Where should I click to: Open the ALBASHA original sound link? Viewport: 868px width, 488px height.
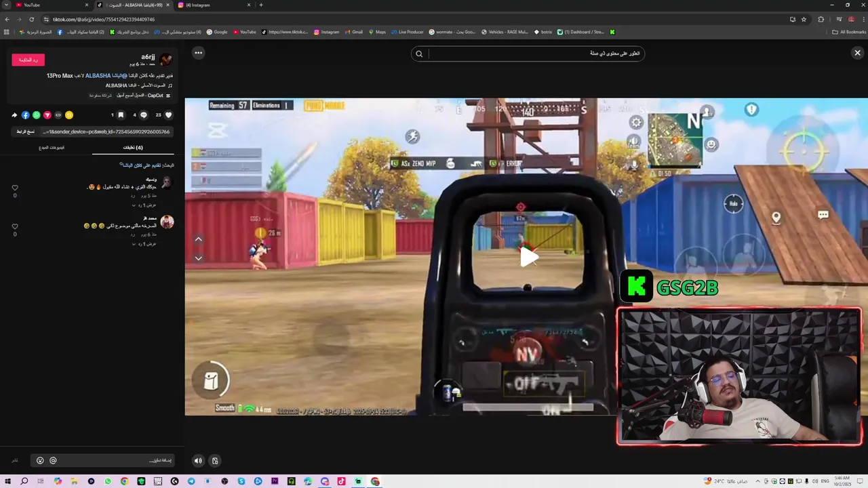point(138,85)
